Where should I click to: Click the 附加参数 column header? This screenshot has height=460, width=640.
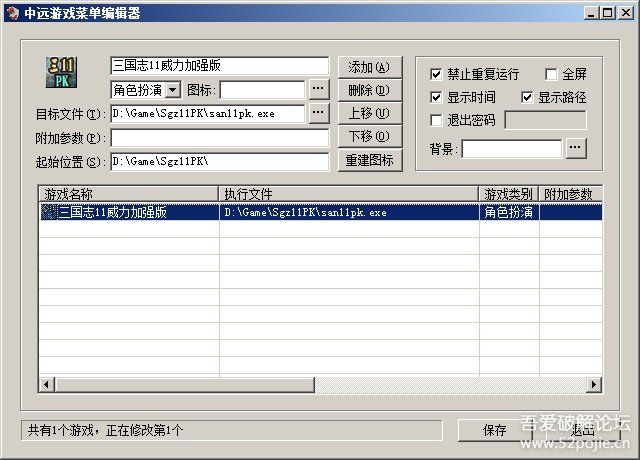tap(570, 194)
